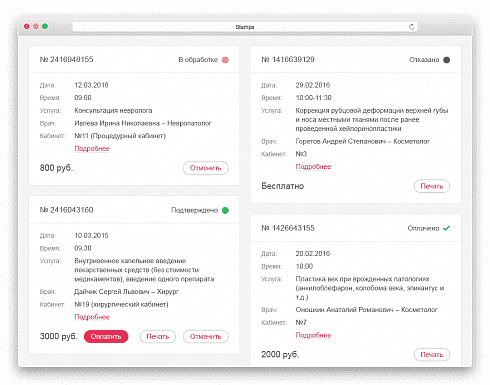
Task: Click the date 12.03.2016
Action: 91,85
